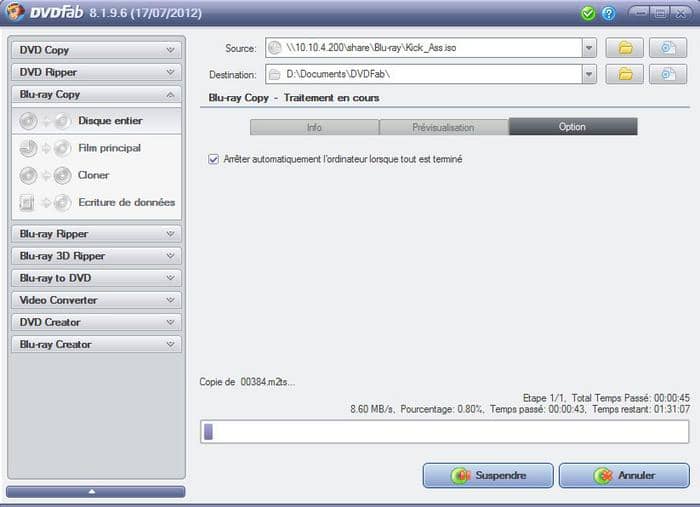Uncheck Arrêter automatiquement l'ordinateur checkbox

pos(213,159)
